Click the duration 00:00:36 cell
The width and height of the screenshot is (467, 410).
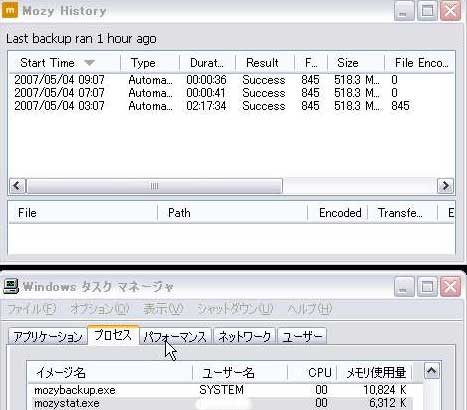point(206,80)
